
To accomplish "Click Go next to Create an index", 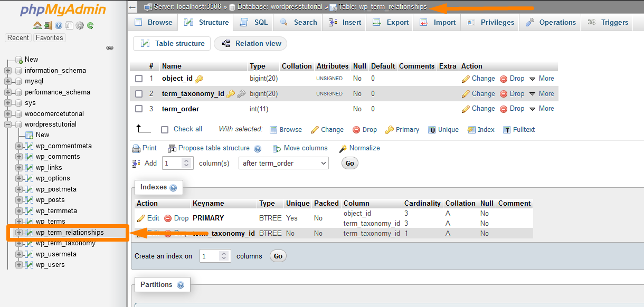I will [x=278, y=256].
